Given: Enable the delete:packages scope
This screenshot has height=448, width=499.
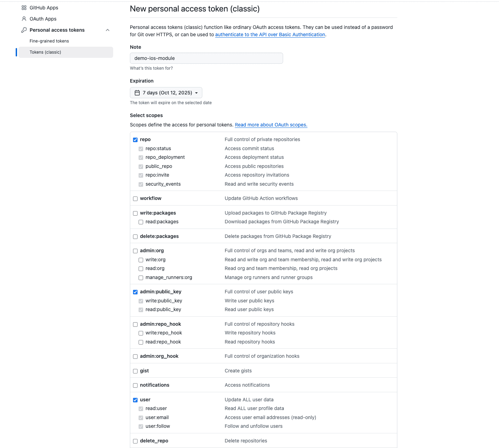Looking at the screenshot, I should point(135,237).
